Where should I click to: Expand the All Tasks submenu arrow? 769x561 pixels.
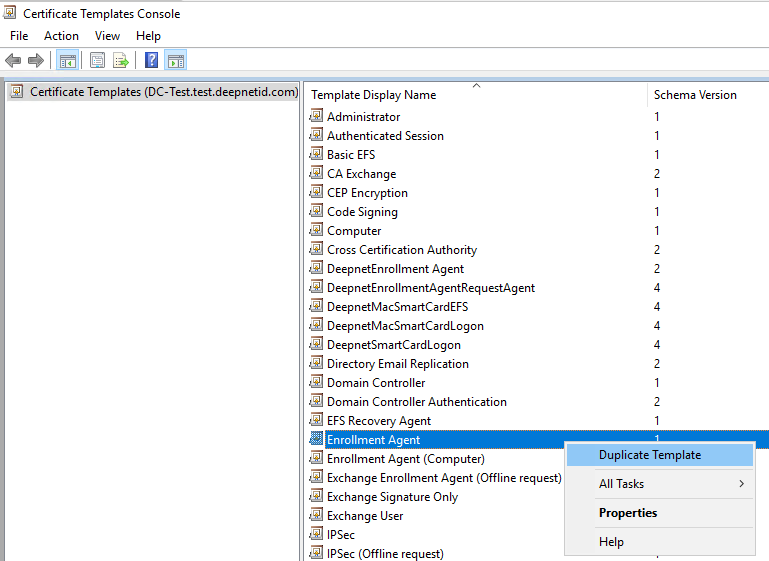[741, 484]
